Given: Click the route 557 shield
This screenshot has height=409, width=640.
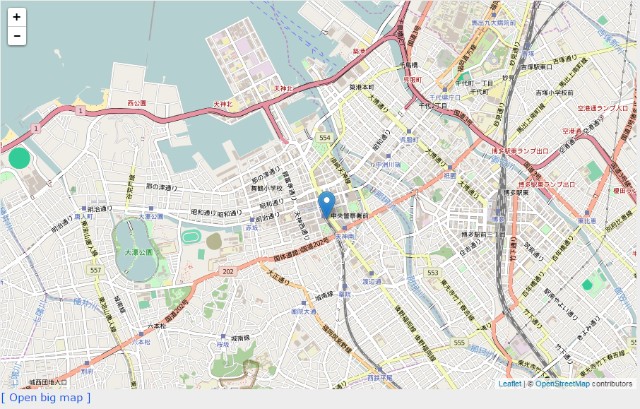Looking at the screenshot, I should [95, 270].
